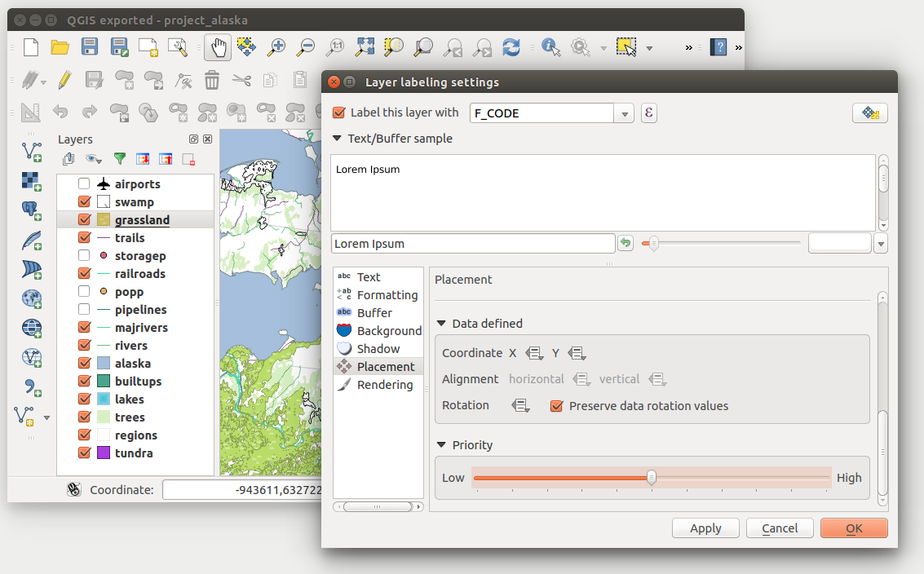
Task: Select the Pan Map hand tool
Action: 218,47
